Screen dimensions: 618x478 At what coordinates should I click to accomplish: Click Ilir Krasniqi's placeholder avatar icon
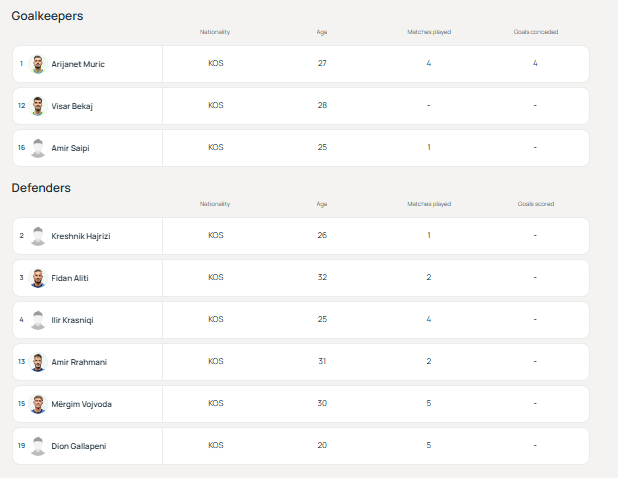pyautogui.click(x=38, y=320)
